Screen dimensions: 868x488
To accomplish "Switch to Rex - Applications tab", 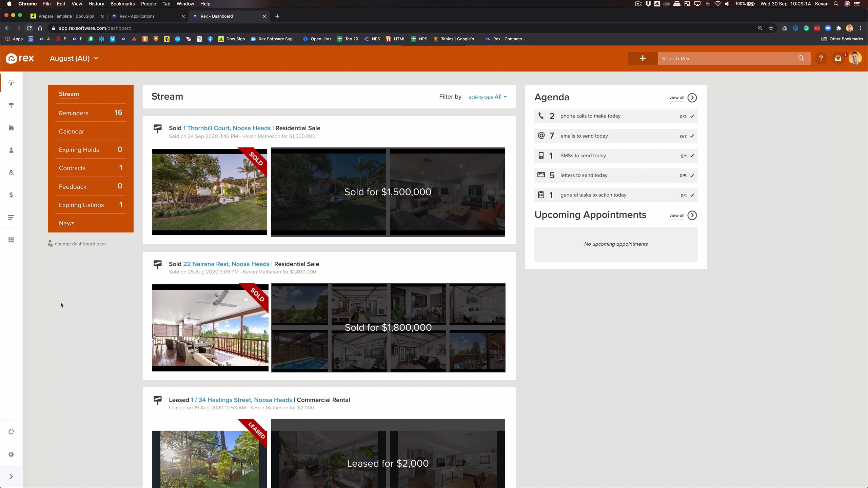I will (148, 16).
